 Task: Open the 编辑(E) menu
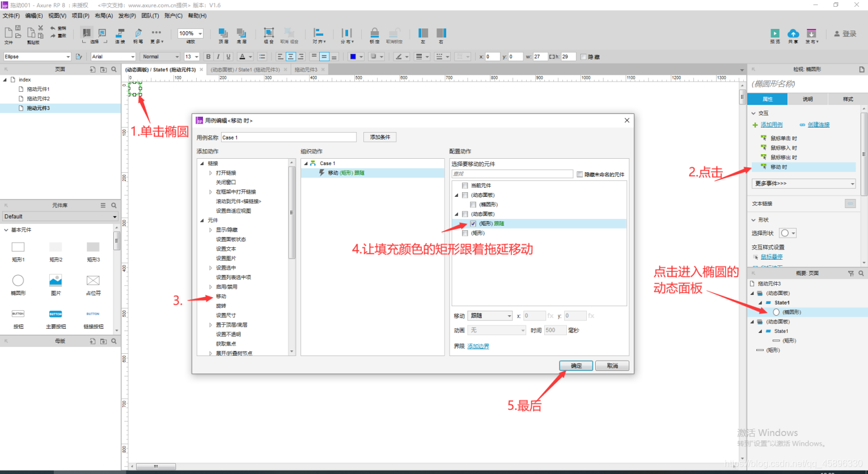tap(33, 16)
